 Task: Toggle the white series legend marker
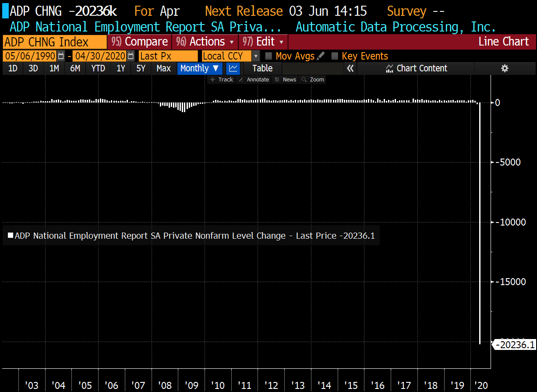(11, 236)
